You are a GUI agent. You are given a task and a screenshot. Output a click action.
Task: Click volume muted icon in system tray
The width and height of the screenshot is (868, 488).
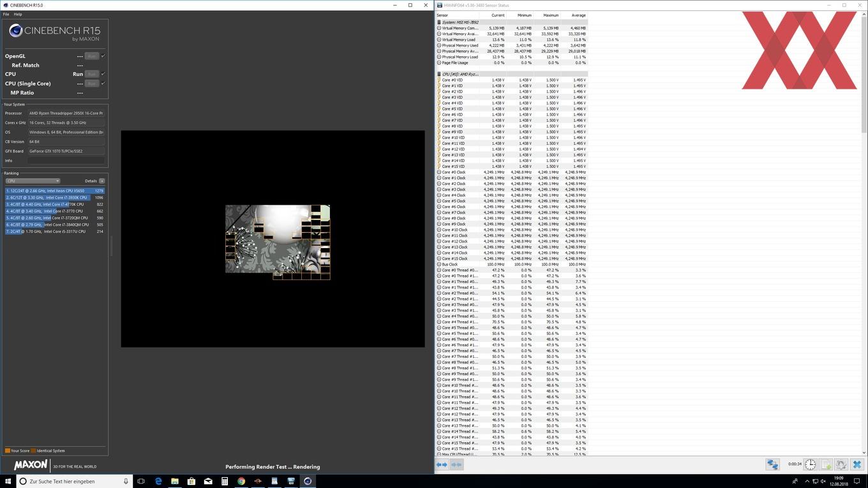[x=823, y=482]
